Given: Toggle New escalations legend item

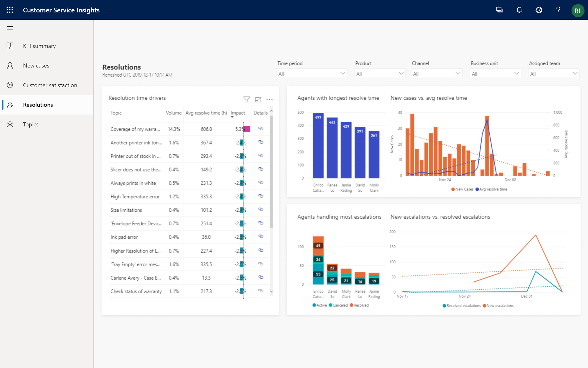Looking at the screenshot, I should pyautogui.click(x=498, y=306).
